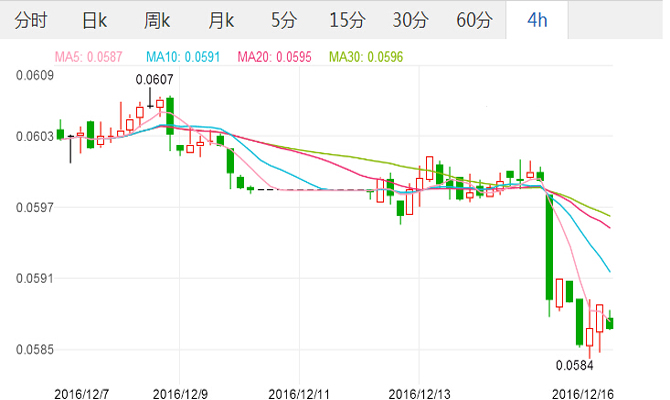Click the 0.0609 y-axis label
670x400 pixels.
tap(35, 76)
